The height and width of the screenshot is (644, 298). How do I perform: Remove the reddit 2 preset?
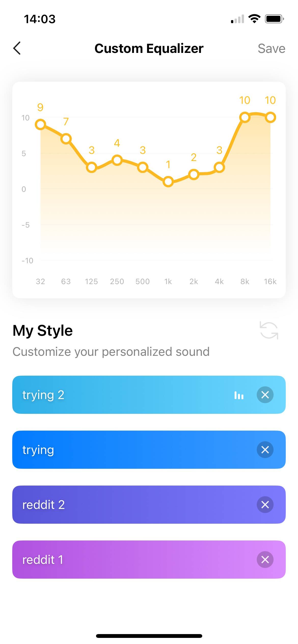click(x=265, y=504)
